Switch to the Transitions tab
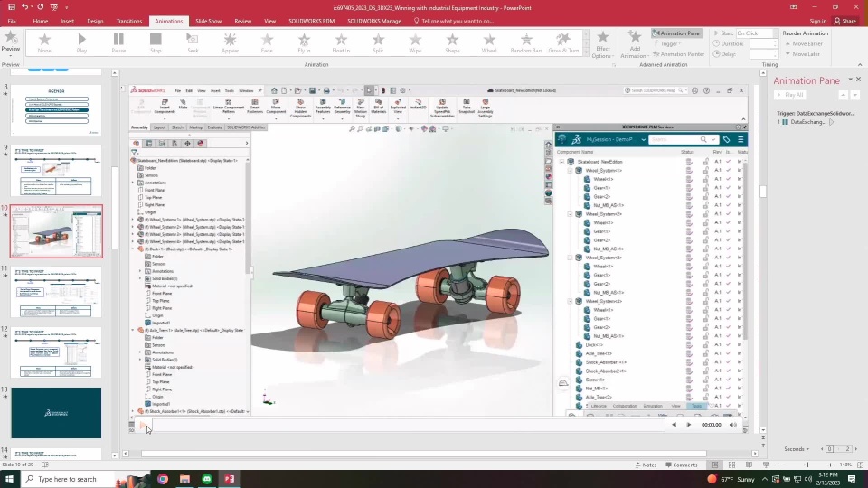868x488 pixels. pyautogui.click(x=129, y=21)
